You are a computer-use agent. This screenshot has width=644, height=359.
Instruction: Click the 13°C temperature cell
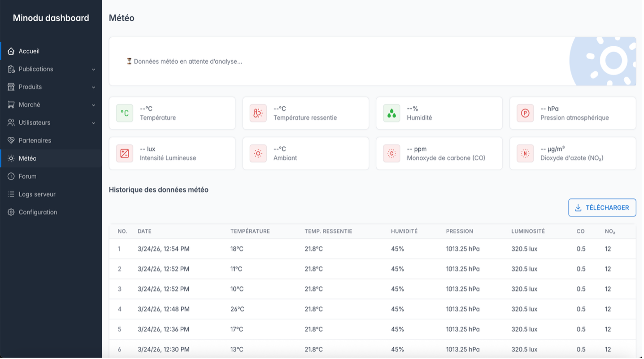click(x=237, y=350)
